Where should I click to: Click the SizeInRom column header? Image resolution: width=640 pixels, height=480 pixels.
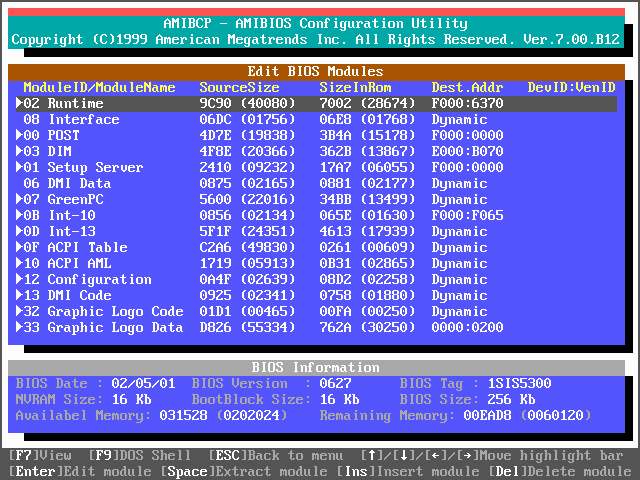coord(355,87)
